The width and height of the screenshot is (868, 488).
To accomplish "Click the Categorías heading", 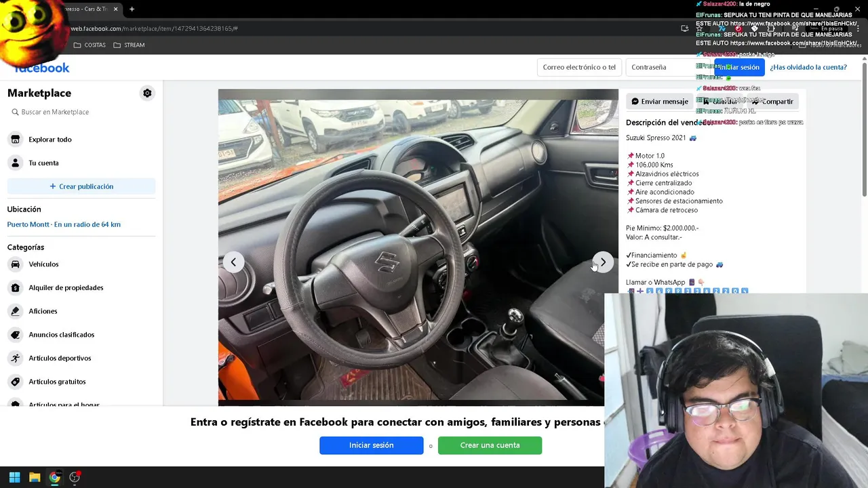I will click(x=26, y=247).
